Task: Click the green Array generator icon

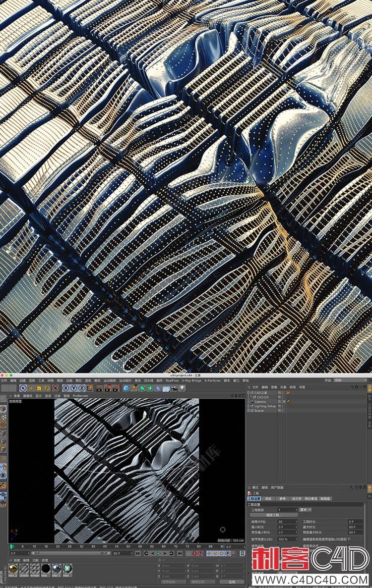Action: pyautogui.click(x=149, y=388)
